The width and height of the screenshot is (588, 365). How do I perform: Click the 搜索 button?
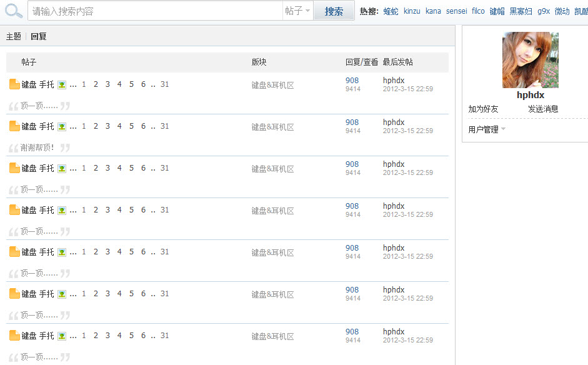(x=334, y=11)
